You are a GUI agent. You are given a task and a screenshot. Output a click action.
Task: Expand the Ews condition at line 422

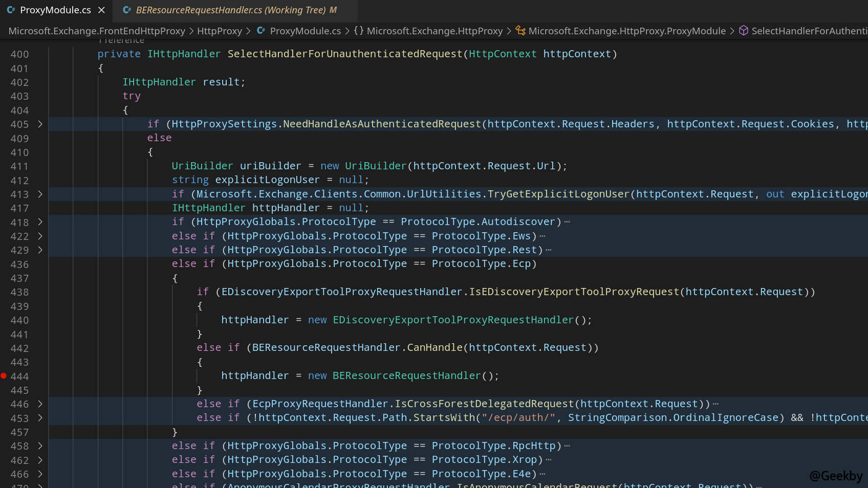(40, 236)
